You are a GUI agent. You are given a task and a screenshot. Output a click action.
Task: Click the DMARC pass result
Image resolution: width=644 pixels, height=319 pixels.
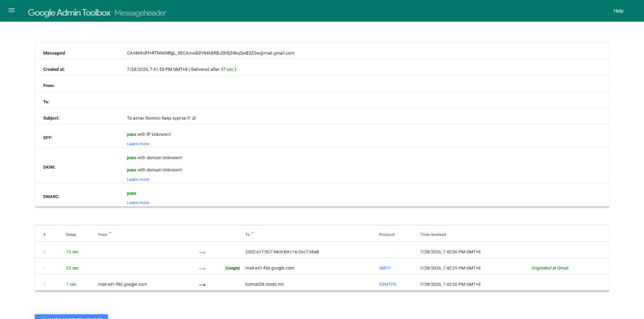131,194
